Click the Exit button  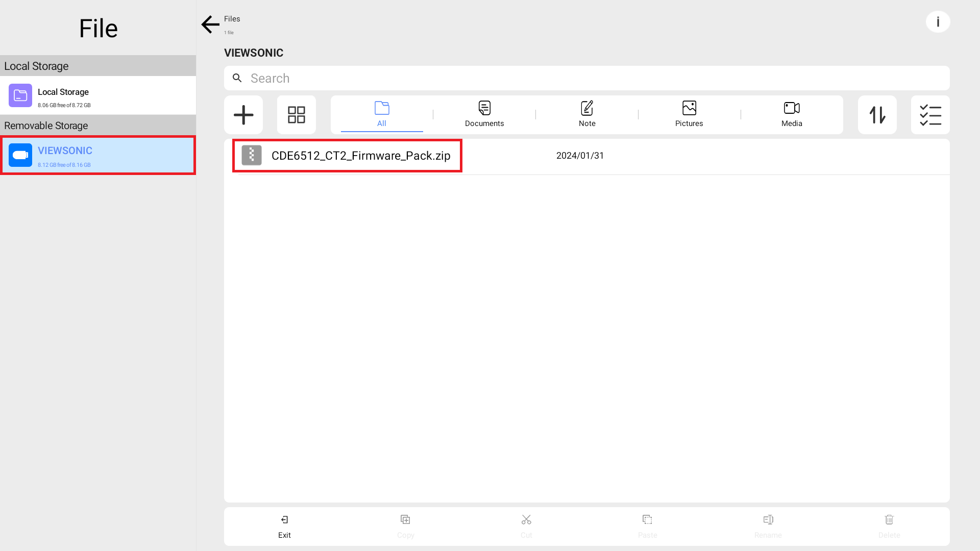pyautogui.click(x=284, y=526)
